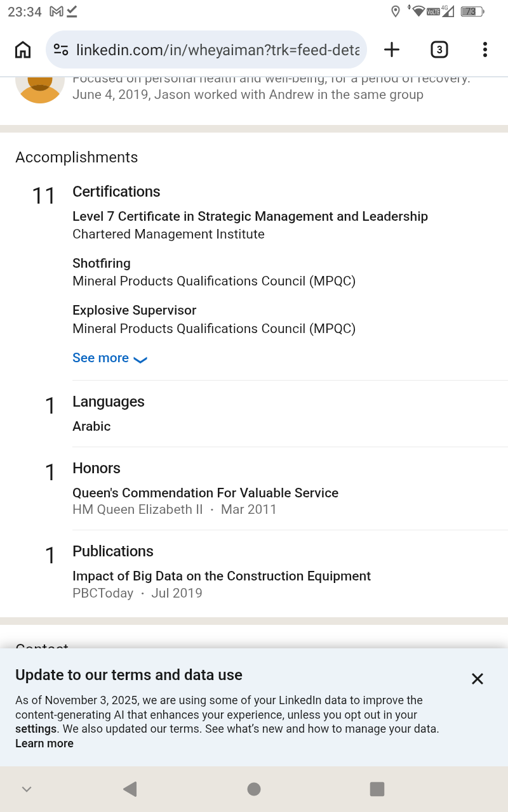Hide keyboard chevron in navigation bar
The height and width of the screenshot is (812, 508).
point(27,789)
